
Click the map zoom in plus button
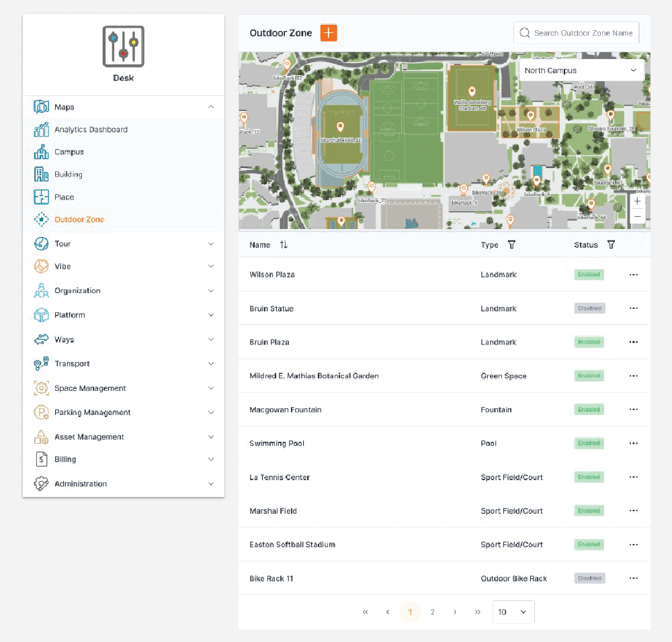[x=637, y=201]
